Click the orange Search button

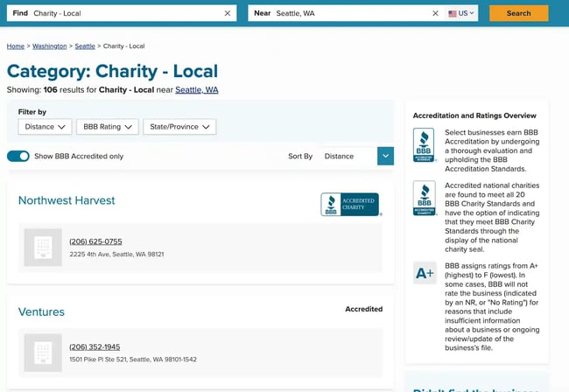[x=518, y=13]
